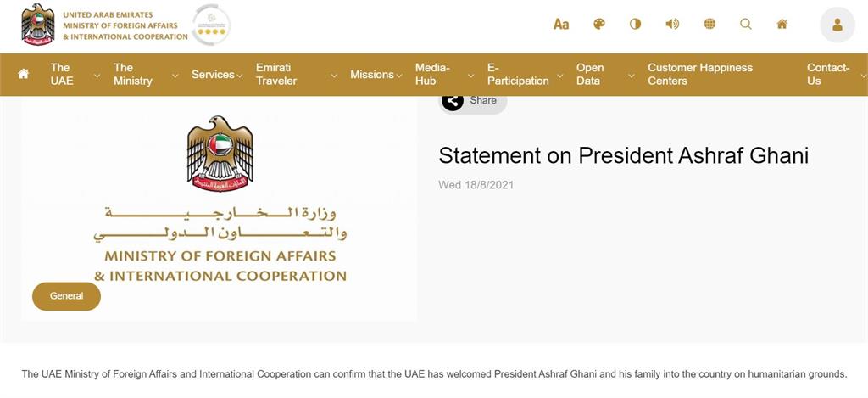Image resolution: width=868 pixels, height=398 pixels.
Task: Click the Ministry of Foreign Affairs article image
Action: [x=220, y=208]
